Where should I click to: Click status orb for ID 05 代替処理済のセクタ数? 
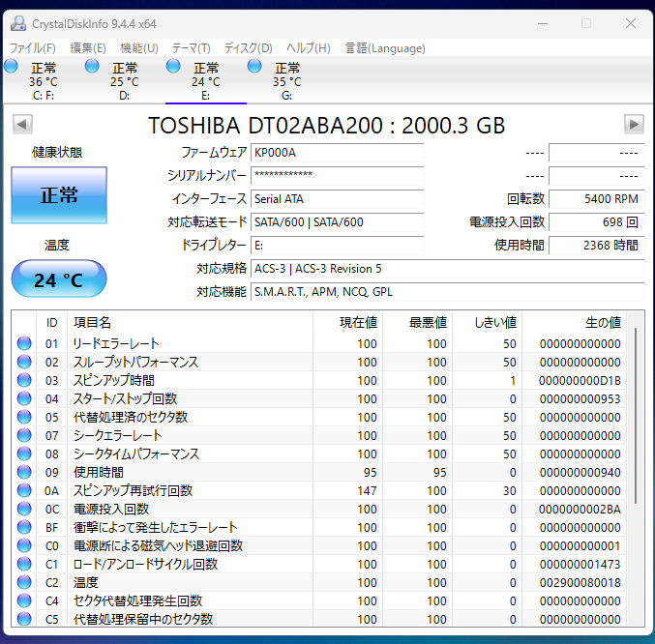[x=24, y=417]
